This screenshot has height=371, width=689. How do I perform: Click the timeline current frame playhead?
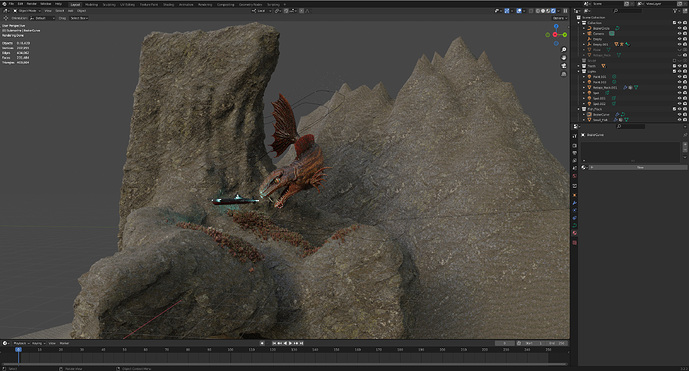(x=18, y=349)
